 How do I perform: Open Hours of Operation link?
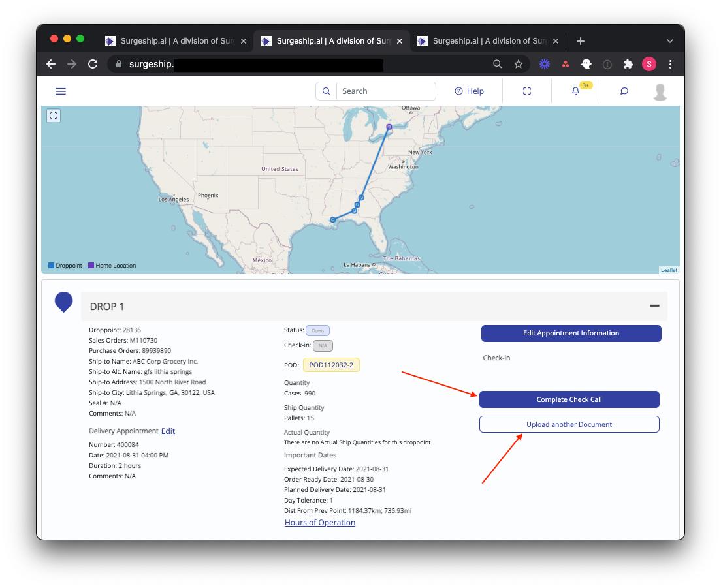tap(320, 522)
